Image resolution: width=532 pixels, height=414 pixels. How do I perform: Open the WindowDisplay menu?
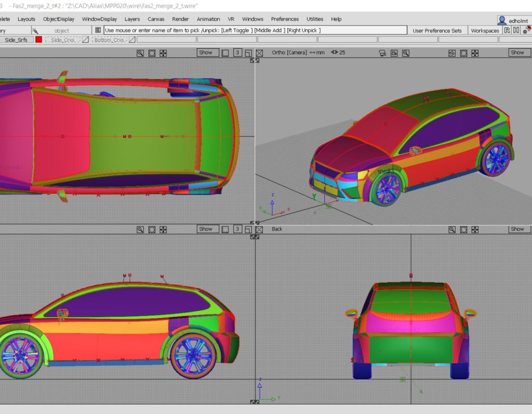coord(99,19)
